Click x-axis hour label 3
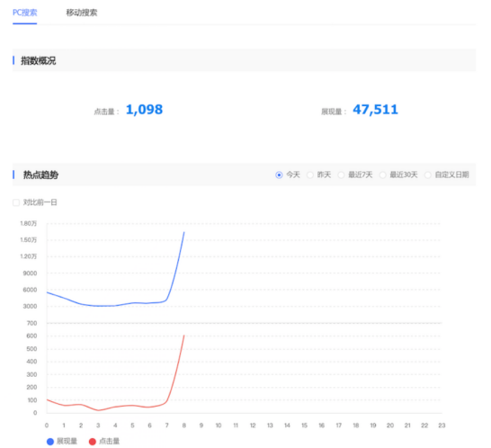The image size is (491, 448). click(98, 426)
